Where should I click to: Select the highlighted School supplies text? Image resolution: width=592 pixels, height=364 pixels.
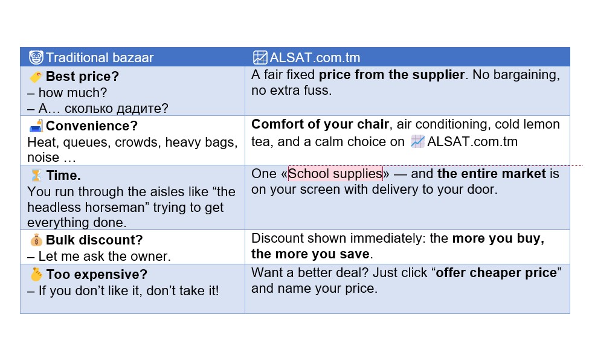tap(335, 173)
